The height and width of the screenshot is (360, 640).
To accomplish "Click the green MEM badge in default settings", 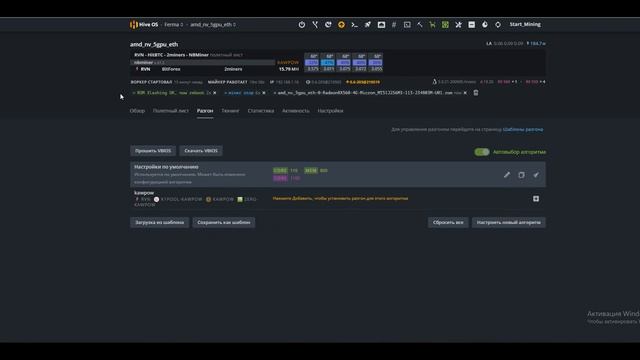I will point(311,170).
